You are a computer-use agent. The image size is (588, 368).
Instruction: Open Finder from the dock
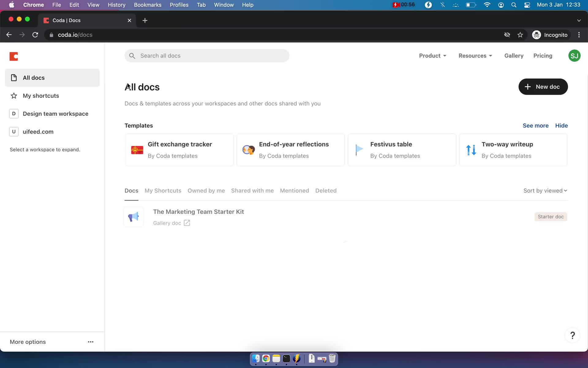pyautogui.click(x=256, y=358)
